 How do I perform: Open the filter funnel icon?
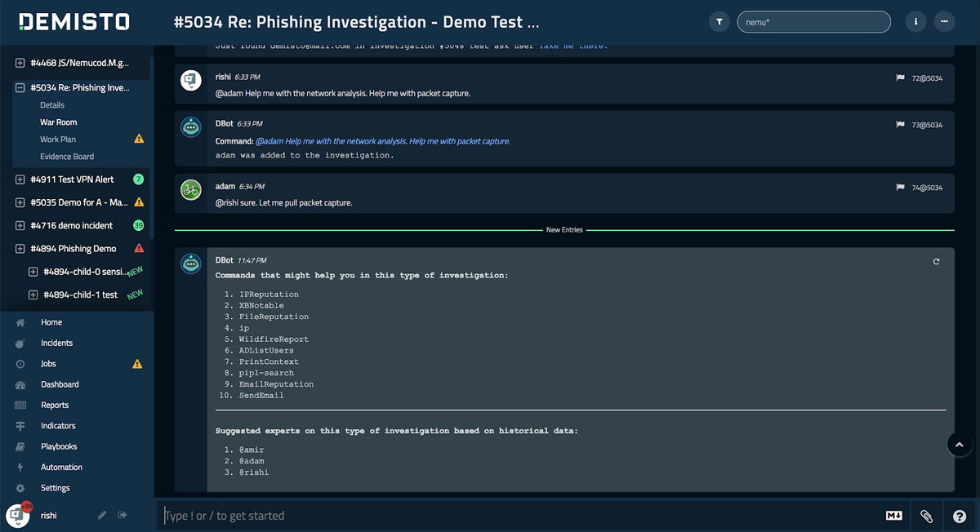719,22
